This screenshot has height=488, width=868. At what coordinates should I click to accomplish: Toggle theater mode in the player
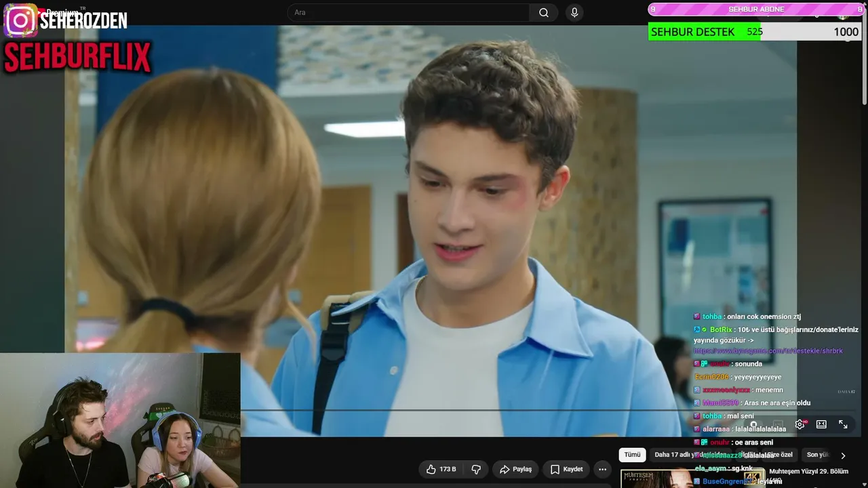(821, 424)
